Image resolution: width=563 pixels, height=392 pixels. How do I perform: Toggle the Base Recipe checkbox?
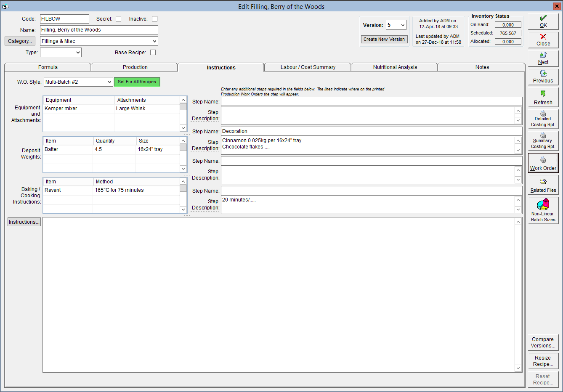pyautogui.click(x=153, y=53)
